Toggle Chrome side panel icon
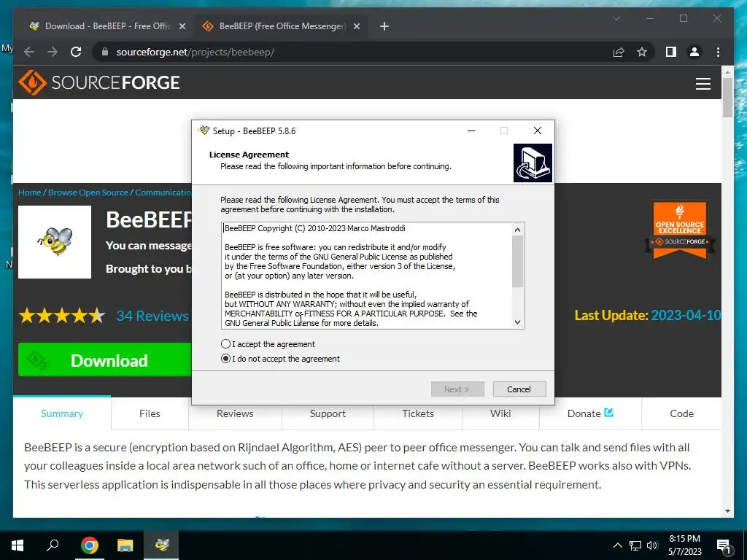This screenshot has width=747, height=560. tap(671, 52)
